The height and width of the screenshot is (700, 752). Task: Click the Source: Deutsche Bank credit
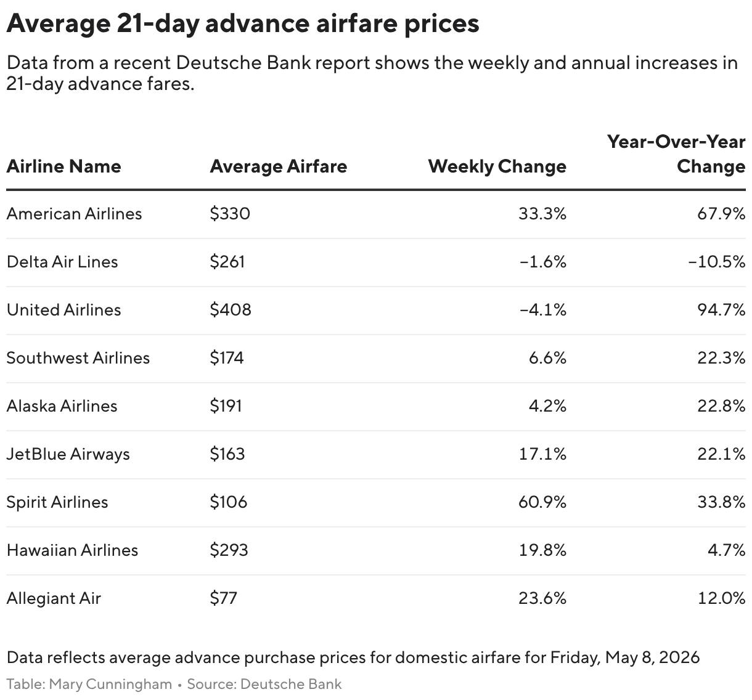pos(264,684)
